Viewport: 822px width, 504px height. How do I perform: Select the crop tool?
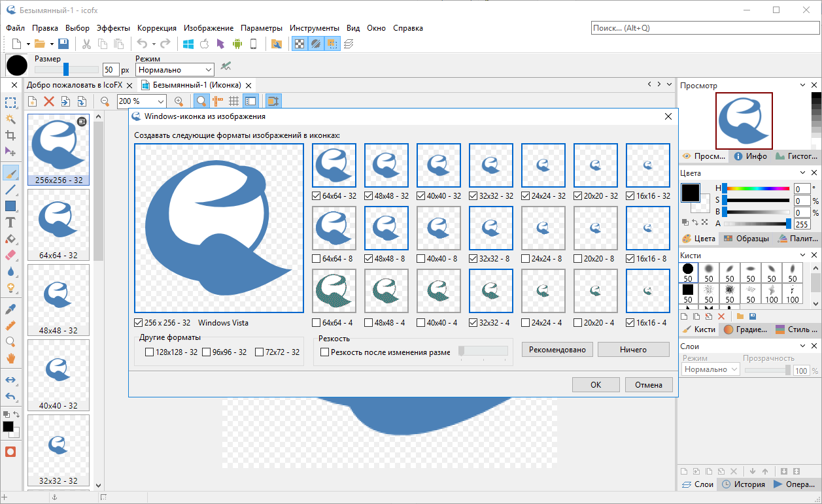pos(10,135)
